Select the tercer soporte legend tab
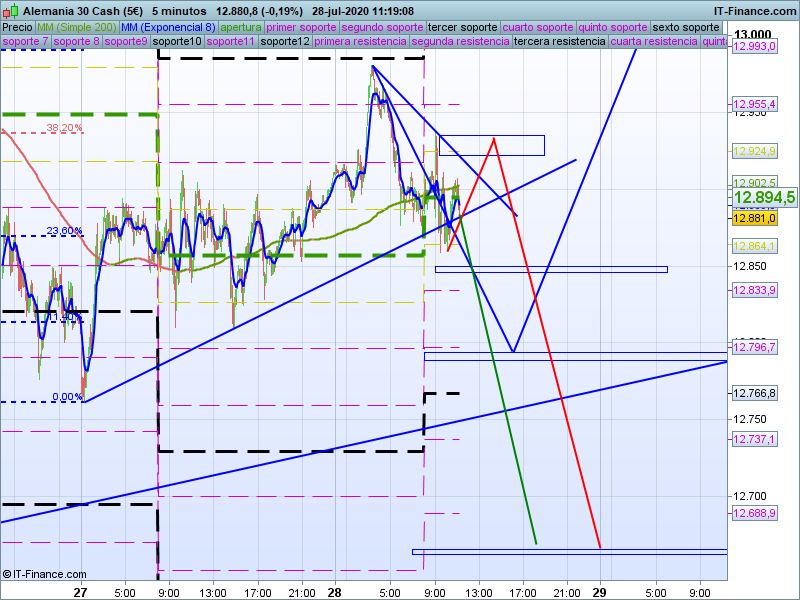This screenshot has width=800, height=600. 462,27
